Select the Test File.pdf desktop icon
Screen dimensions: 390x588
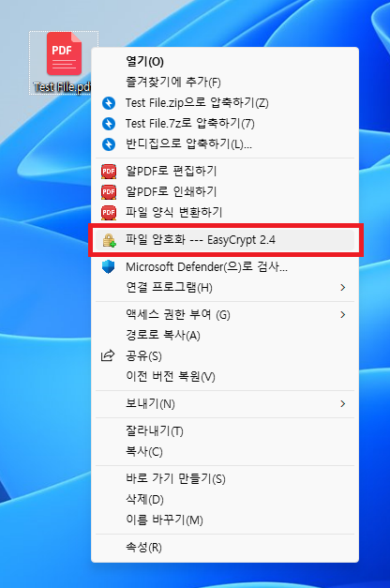[64, 62]
